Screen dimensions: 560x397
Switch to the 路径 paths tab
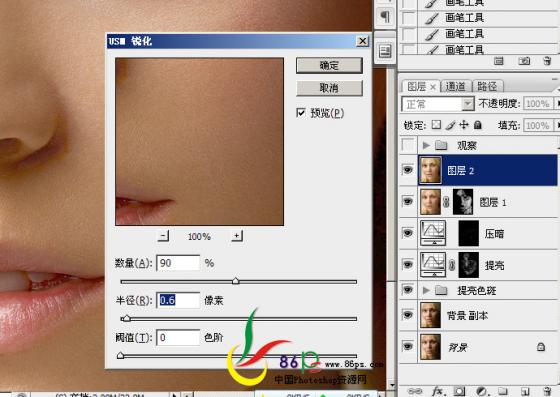pos(488,86)
